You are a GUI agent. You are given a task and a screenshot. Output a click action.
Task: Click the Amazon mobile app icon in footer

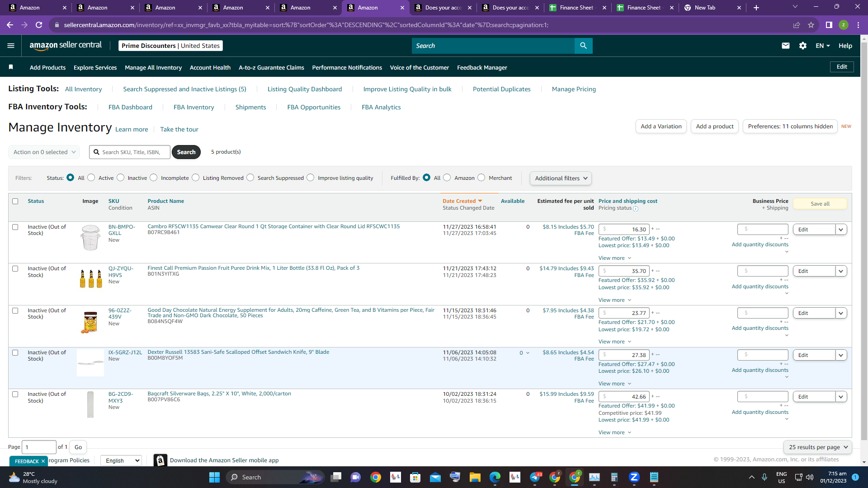pyautogui.click(x=160, y=460)
